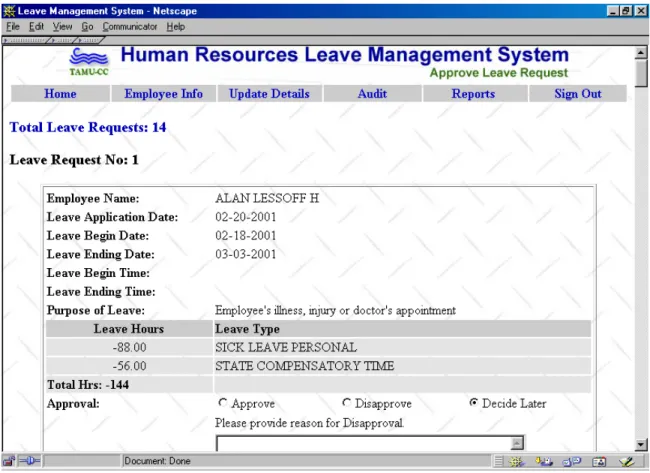Open the Reports link
650x473 pixels.
(473, 94)
